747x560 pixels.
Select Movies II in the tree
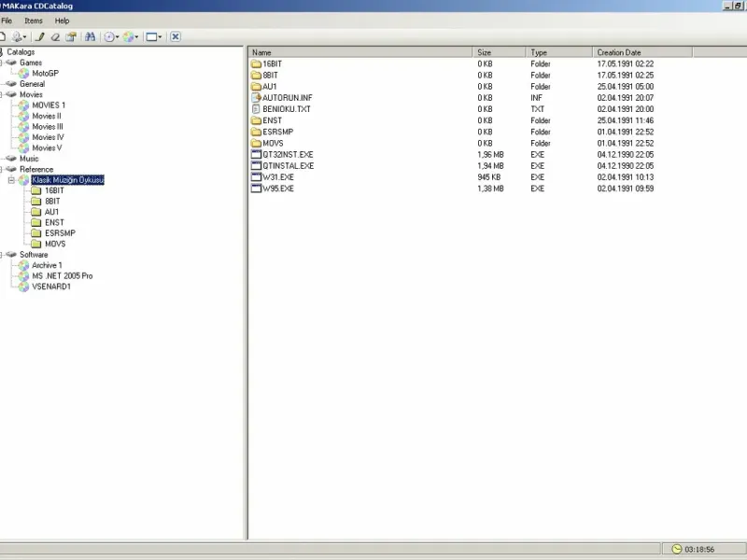(47, 116)
